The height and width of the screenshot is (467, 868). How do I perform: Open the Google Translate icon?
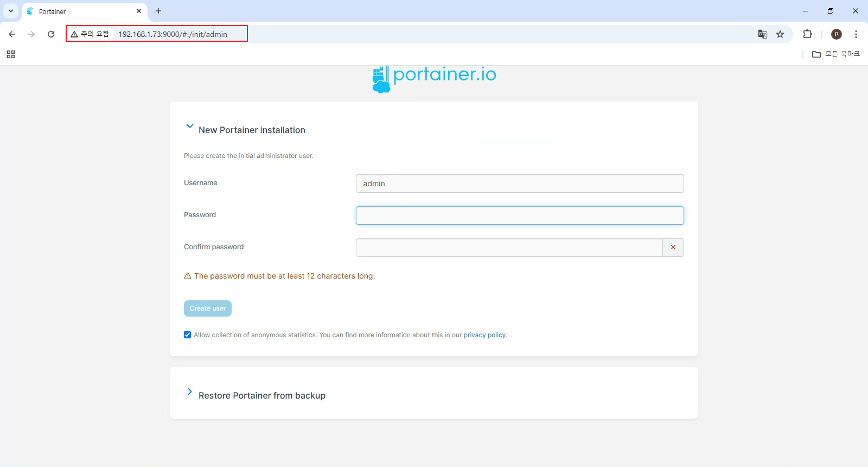(x=763, y=34)
